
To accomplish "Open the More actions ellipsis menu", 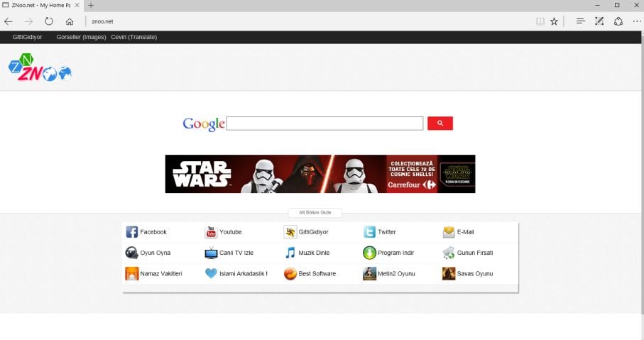I will pos(637,21).
